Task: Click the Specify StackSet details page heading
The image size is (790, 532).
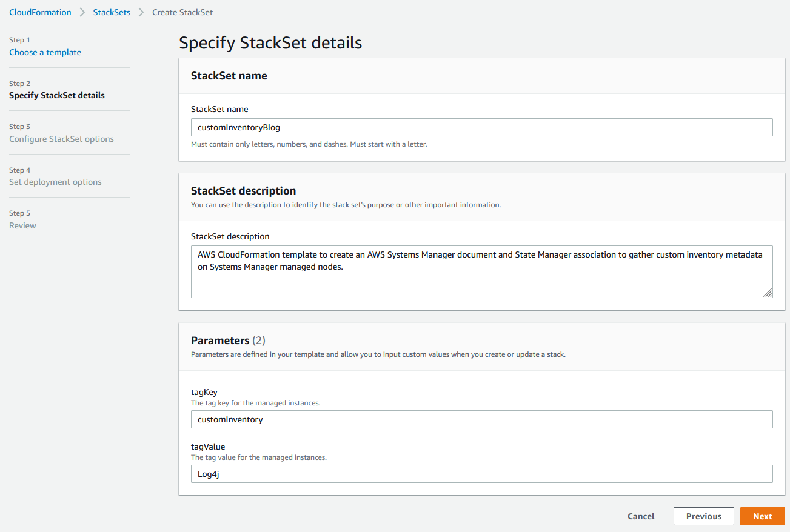Action: [269, 42]
